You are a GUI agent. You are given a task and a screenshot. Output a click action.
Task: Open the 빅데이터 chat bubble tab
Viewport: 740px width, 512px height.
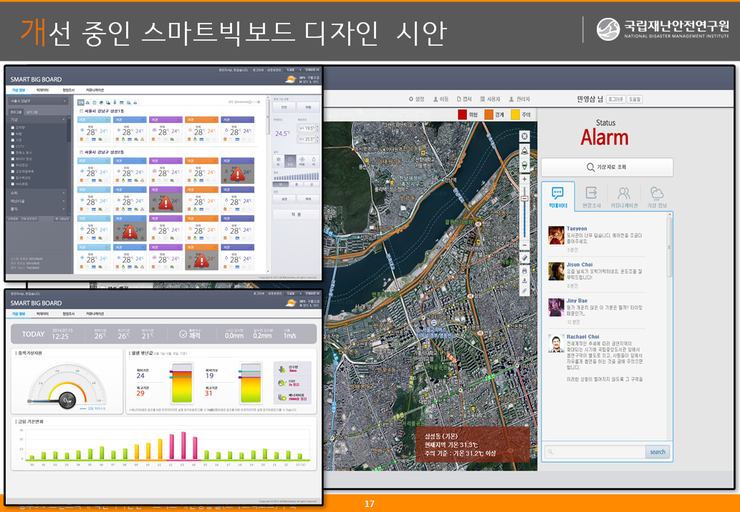click(557, 195)
